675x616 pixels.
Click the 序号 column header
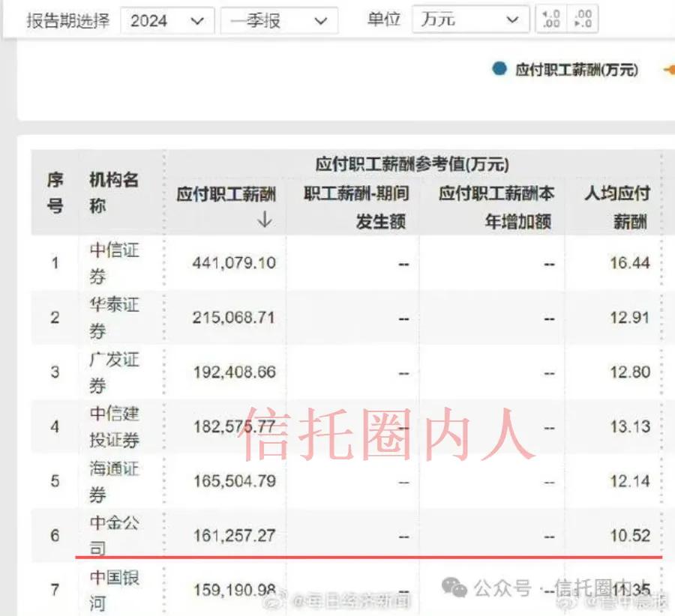point(55,193)
